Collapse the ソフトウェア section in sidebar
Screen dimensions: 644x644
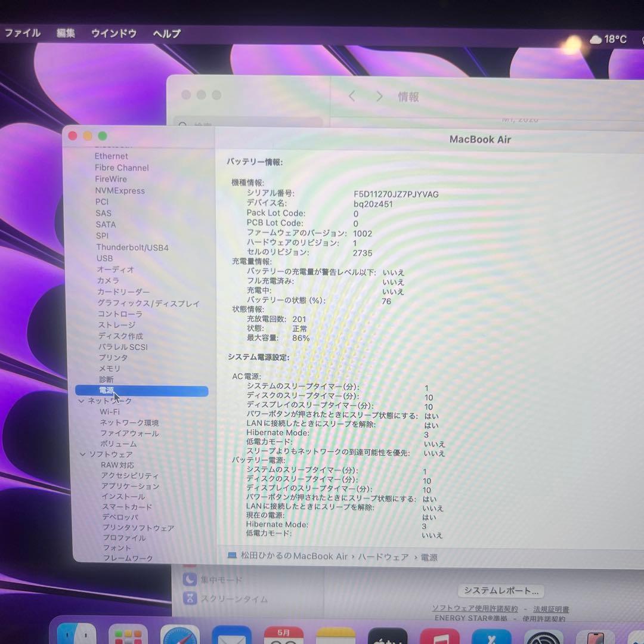tap(82, 454)
